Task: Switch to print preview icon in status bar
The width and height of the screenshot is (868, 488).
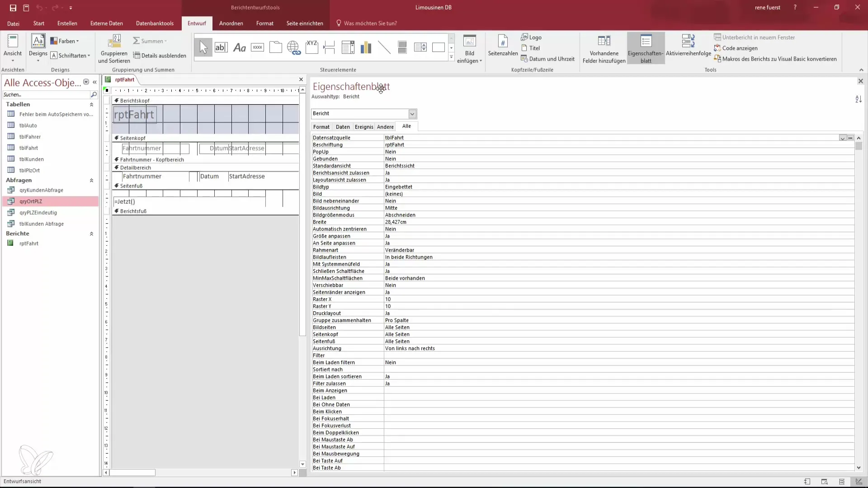Action: [x=824, y=482]
